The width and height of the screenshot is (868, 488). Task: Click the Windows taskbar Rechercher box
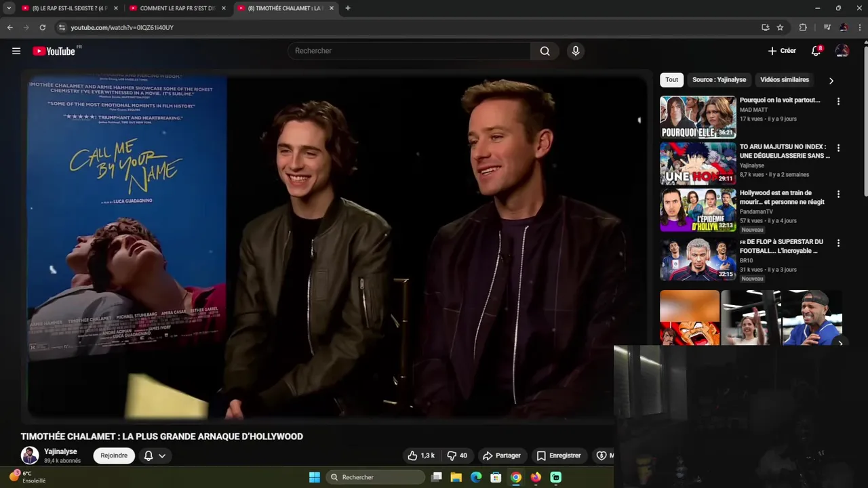point(375,477)
